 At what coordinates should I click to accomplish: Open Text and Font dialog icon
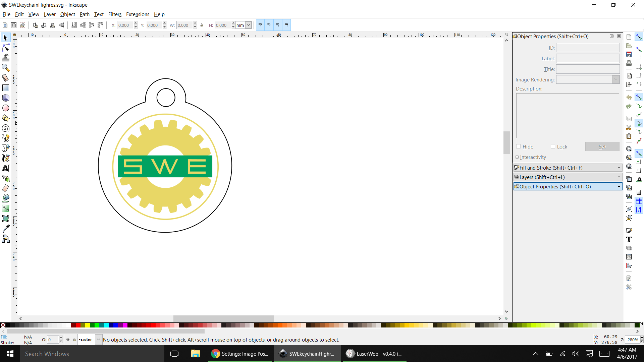(x=629, y=239)
